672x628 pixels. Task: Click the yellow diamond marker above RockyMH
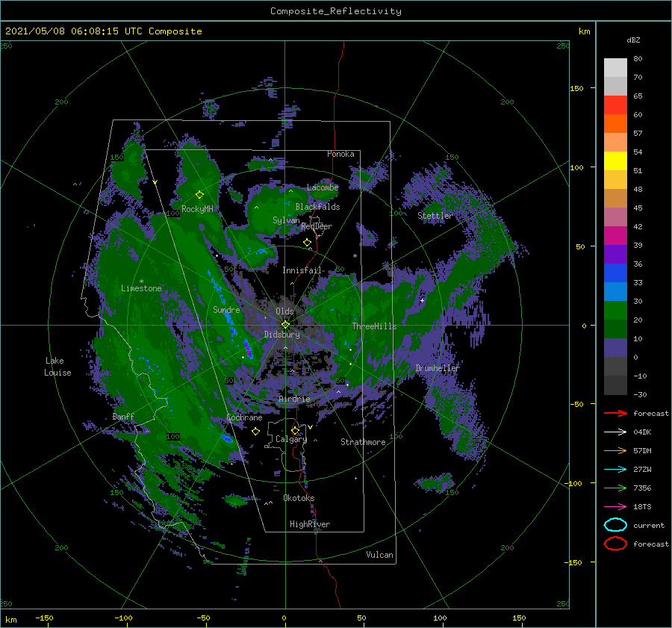click(199, 195)
